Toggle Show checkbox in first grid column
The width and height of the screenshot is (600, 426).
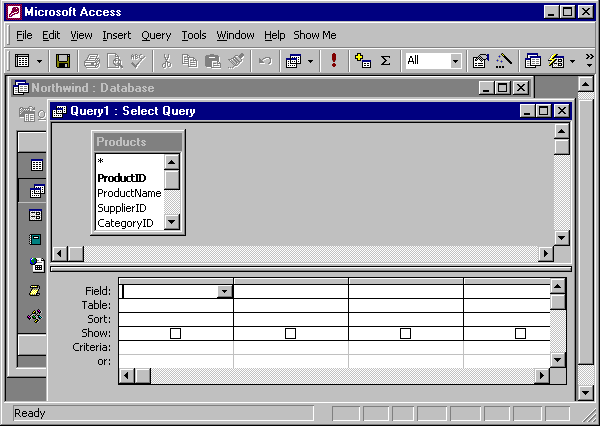point(175,333)
